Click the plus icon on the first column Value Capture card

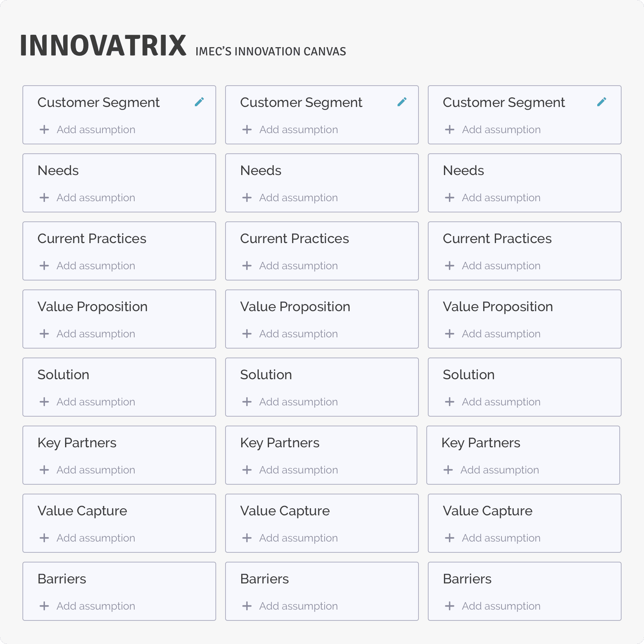coord(44,538)
